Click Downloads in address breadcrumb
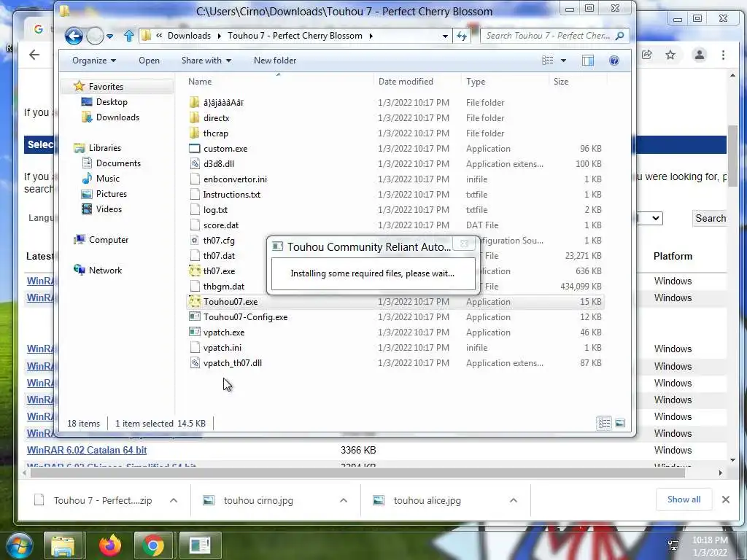The height and width of the screenshot is (560, 747). tap(189, 36)
